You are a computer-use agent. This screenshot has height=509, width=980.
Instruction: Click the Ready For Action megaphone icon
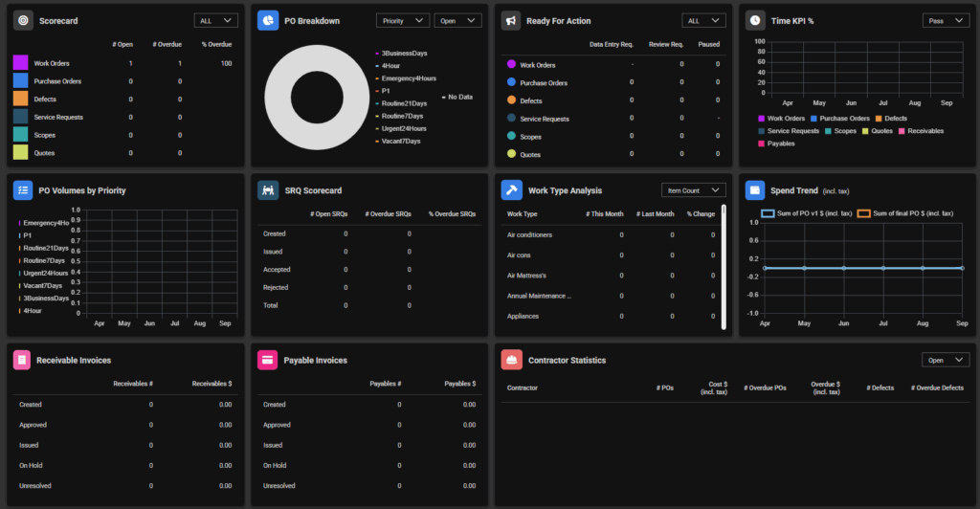pyautogui.click(x=512, y=20)
